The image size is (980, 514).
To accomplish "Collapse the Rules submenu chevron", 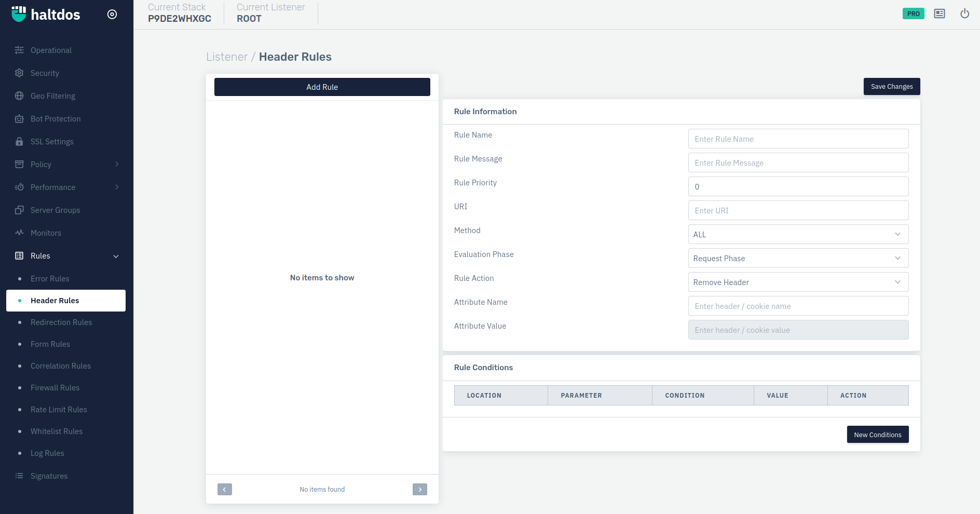I will [116, 256].
